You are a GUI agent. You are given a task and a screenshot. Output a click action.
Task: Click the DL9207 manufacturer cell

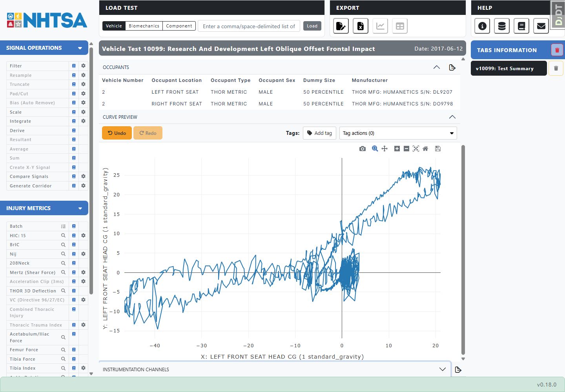[402, 92]
